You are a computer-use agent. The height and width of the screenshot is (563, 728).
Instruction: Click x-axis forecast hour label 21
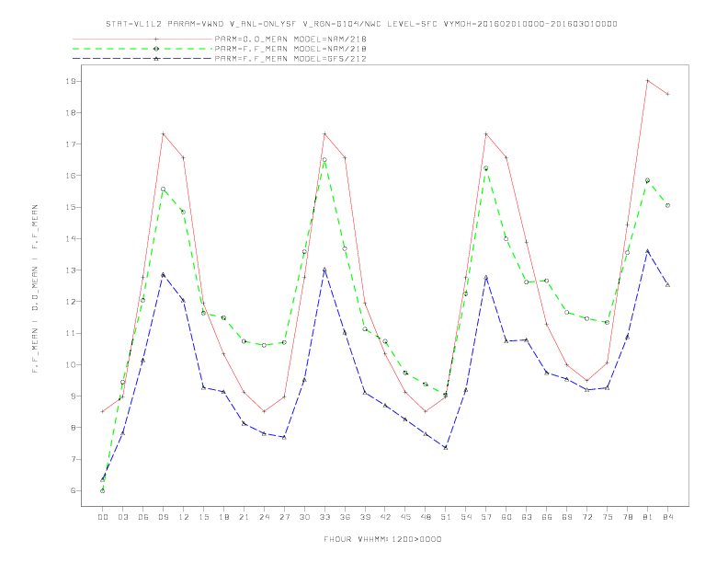pyautogui.click(x=244, y=517)
